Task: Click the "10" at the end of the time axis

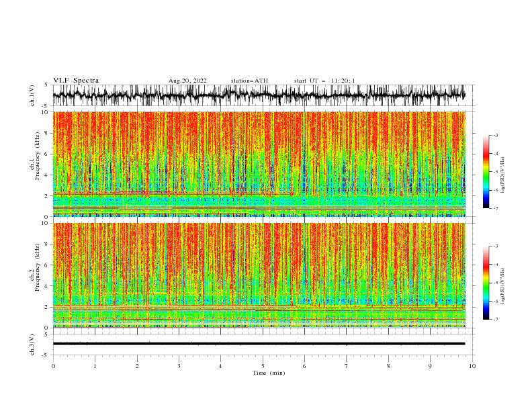Action: (472, 366)
